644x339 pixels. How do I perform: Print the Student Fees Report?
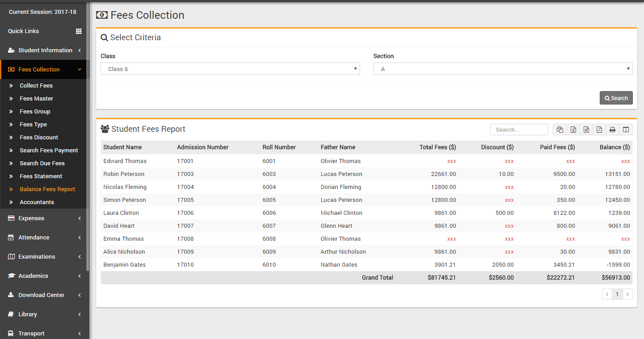coord(613,130)
